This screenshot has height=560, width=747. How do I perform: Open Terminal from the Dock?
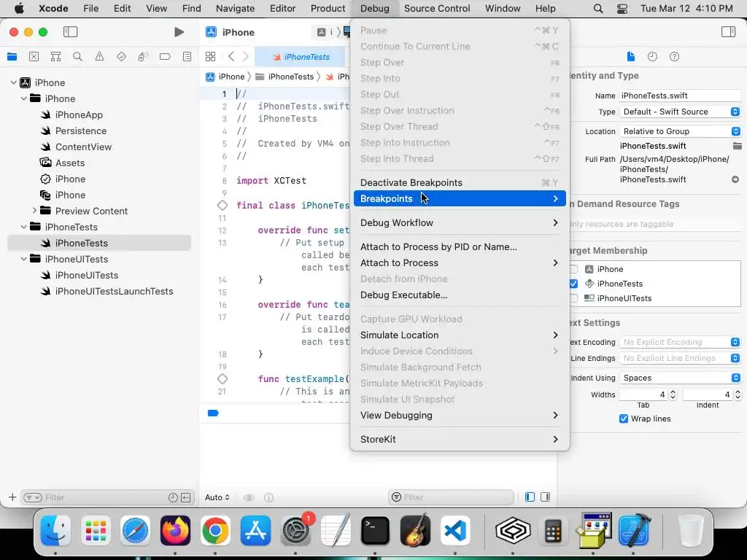tap(375, 531)
